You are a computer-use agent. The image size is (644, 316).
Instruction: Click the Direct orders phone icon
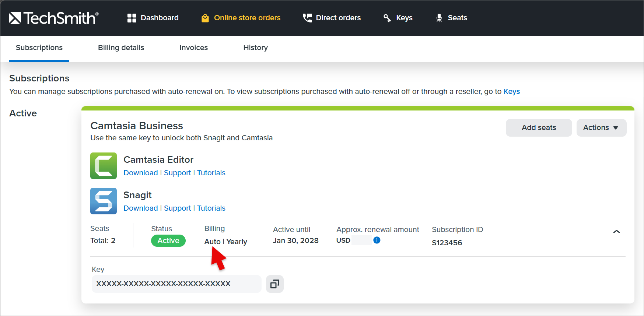coord(307,18)
